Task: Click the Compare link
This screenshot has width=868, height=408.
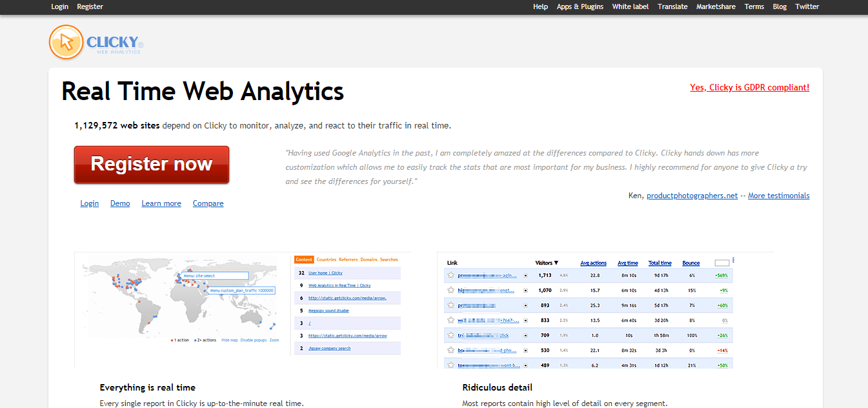Action: [208, 203]
